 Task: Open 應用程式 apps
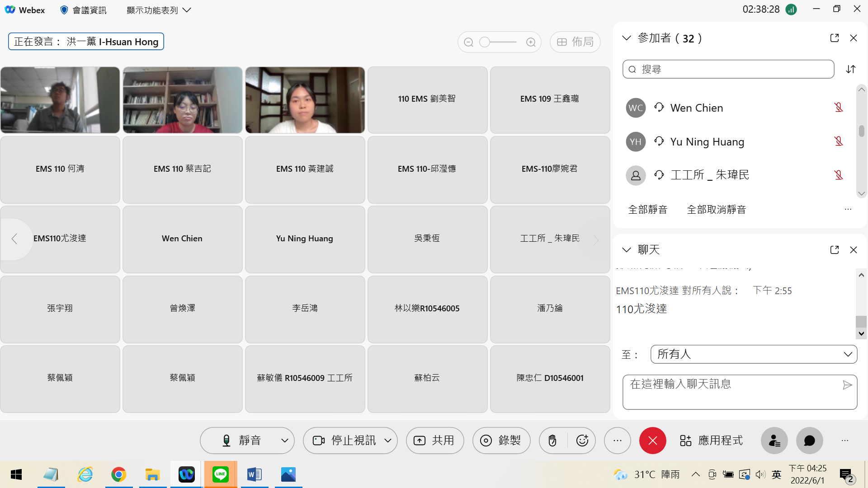pos(712,441)
